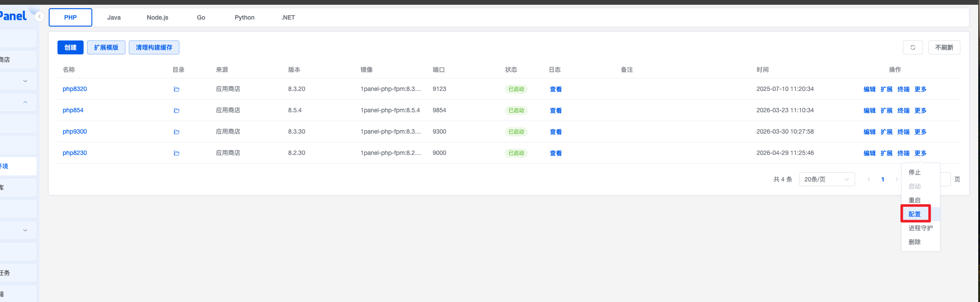This screenshot has width=980, height=302.
Task: Click the 清理构建缓存 button
Action: 154,47
